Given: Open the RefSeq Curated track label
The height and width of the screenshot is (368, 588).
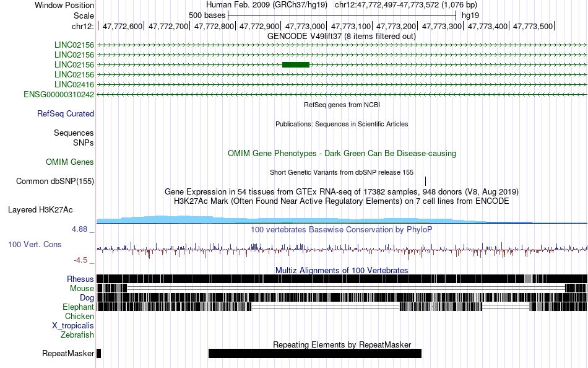Looking at the screenshot, I should [66, 114].
